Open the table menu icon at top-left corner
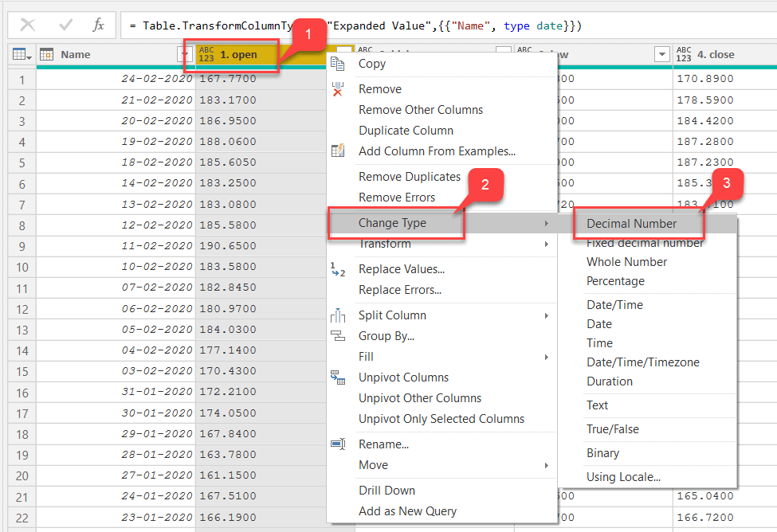 (22, 54)
